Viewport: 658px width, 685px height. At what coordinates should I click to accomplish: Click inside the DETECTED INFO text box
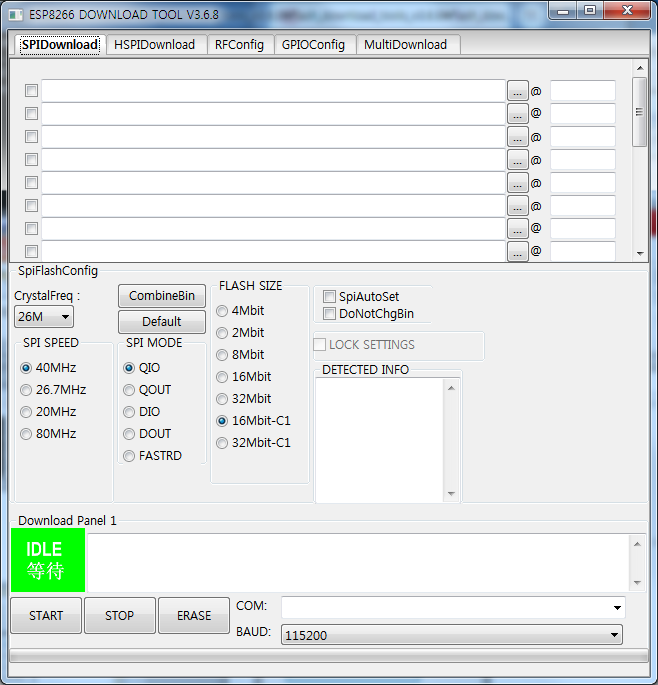[x=379, y=440]
